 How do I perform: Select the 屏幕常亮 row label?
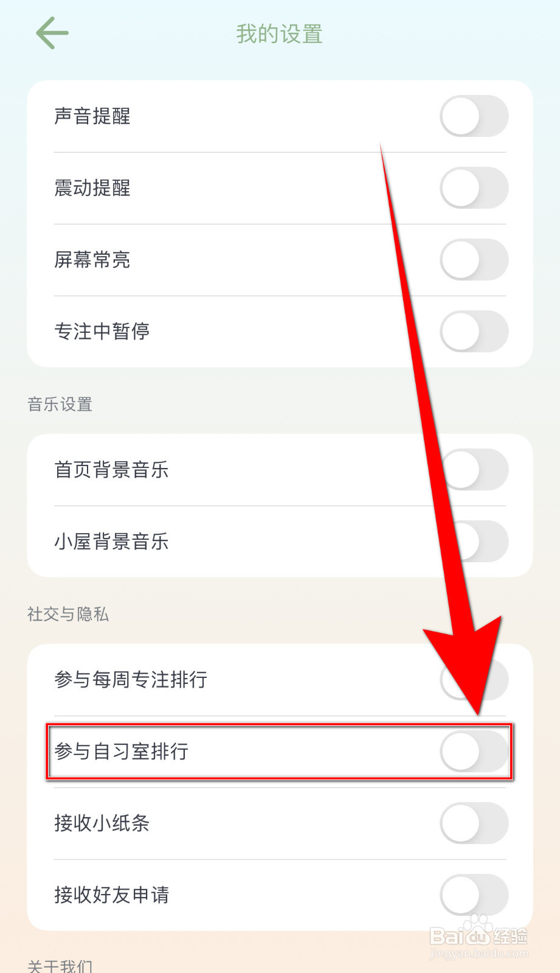click(92, 260)
